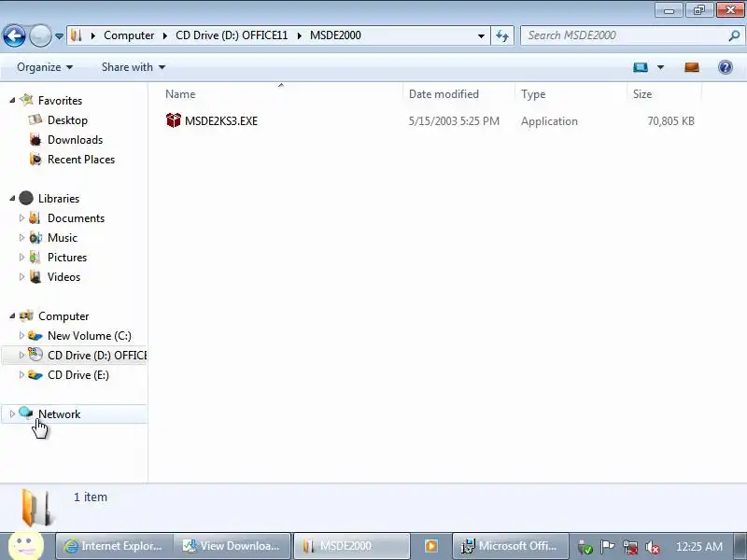Select CD Drive (D:) OFFICE11 breadcrumb

tap(232, 35)
